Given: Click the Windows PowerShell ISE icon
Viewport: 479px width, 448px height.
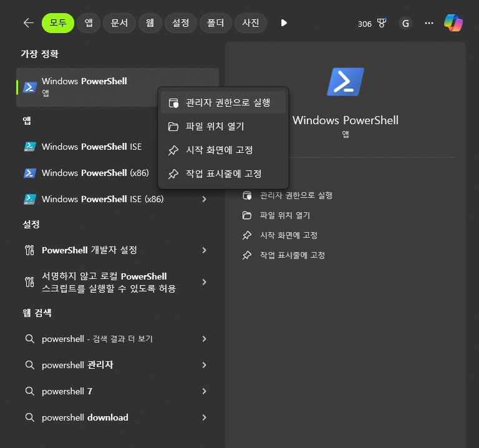Looking at the screenshot, I should (x=30, y=147).
